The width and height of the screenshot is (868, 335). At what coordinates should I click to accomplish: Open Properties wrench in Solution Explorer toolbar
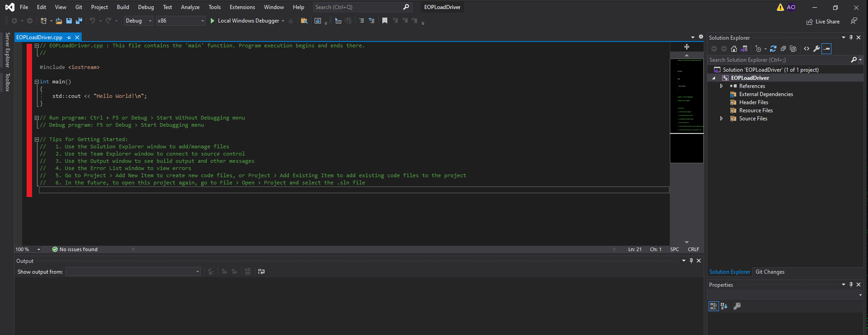click(x=817, y=49)
